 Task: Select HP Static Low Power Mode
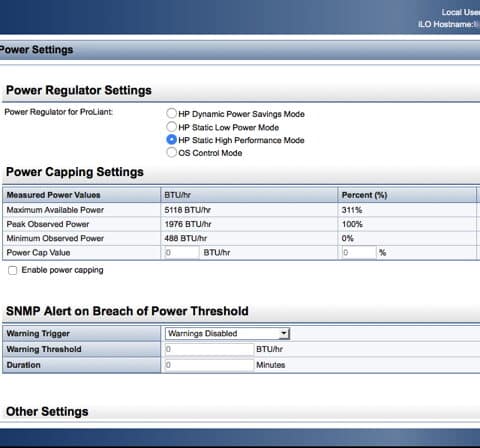coord(171,126)
